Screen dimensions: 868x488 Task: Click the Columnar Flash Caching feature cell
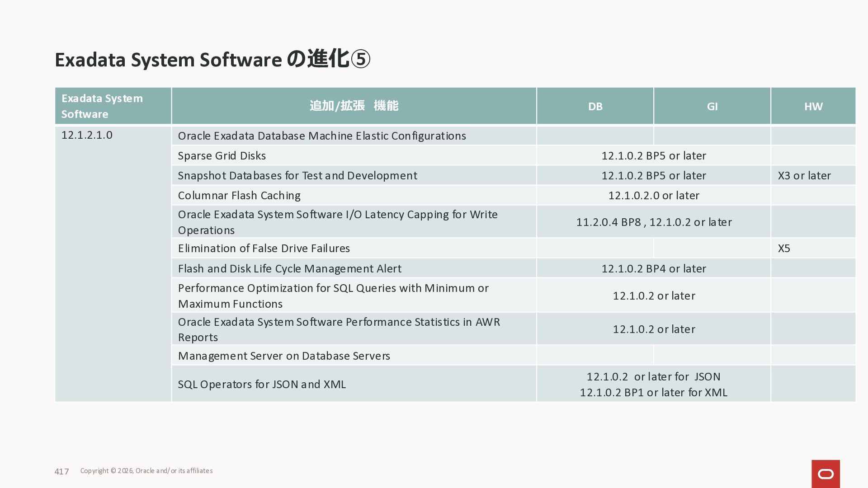pyautogui.click(x=239, y=196)
